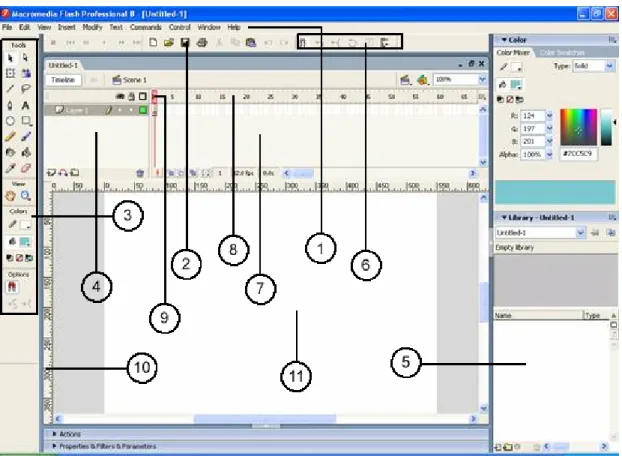622x456 pixels.
Task: Open the fill color swatch in Tools panel
Action: click(25, 241)
